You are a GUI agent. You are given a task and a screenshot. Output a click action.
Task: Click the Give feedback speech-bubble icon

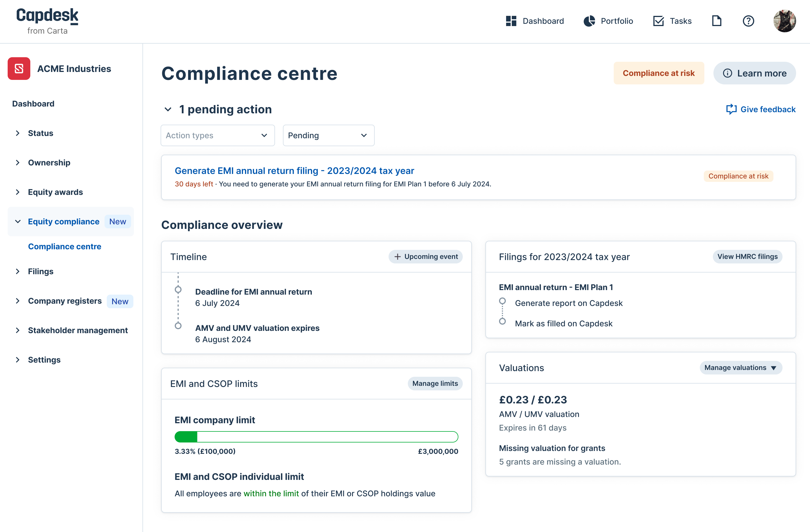(731, 109)
